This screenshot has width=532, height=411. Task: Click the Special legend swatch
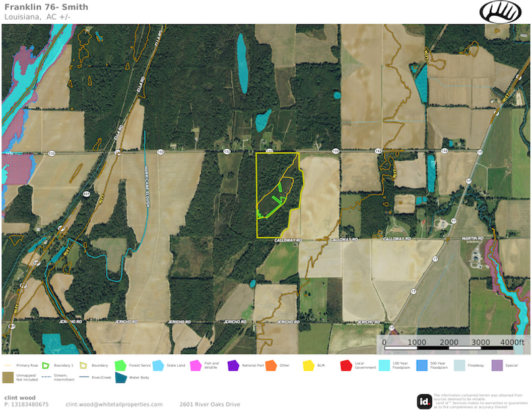(x=495, y=364)
